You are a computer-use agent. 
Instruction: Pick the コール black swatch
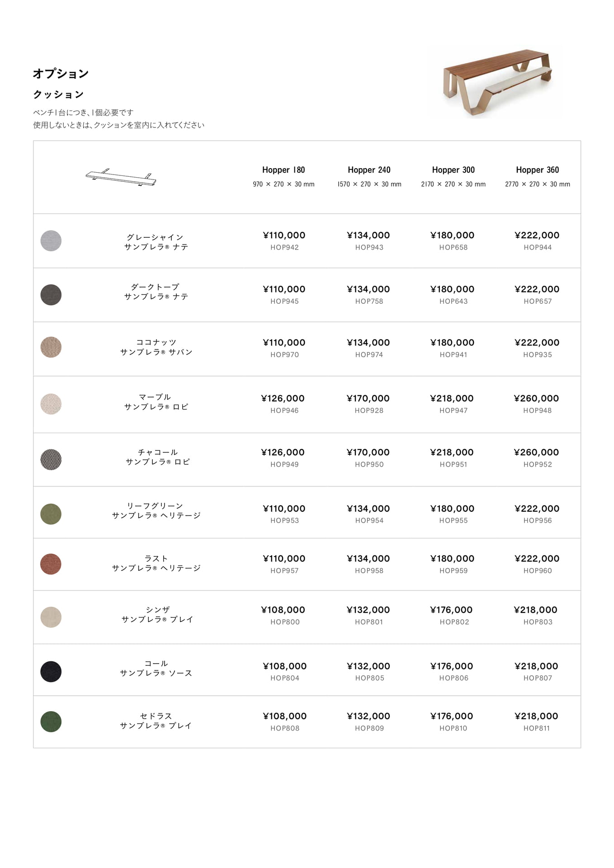tap(51, 671)
